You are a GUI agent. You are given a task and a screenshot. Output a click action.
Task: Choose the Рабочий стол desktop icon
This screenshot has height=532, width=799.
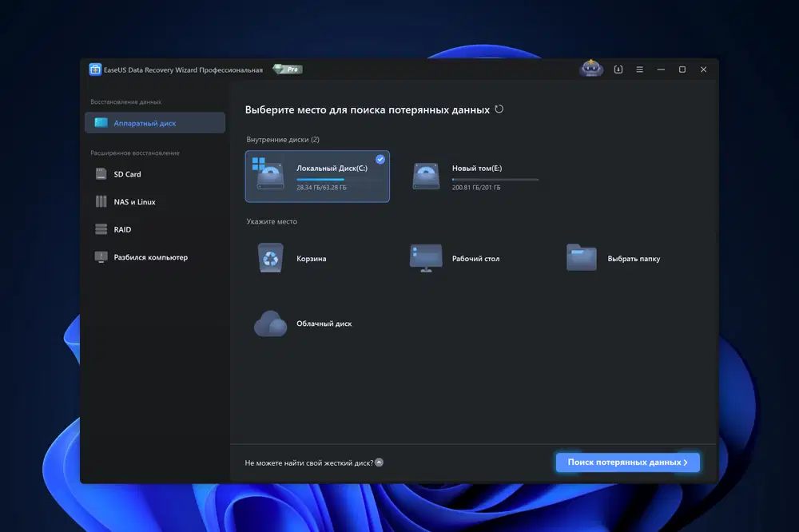pos(425,258)
